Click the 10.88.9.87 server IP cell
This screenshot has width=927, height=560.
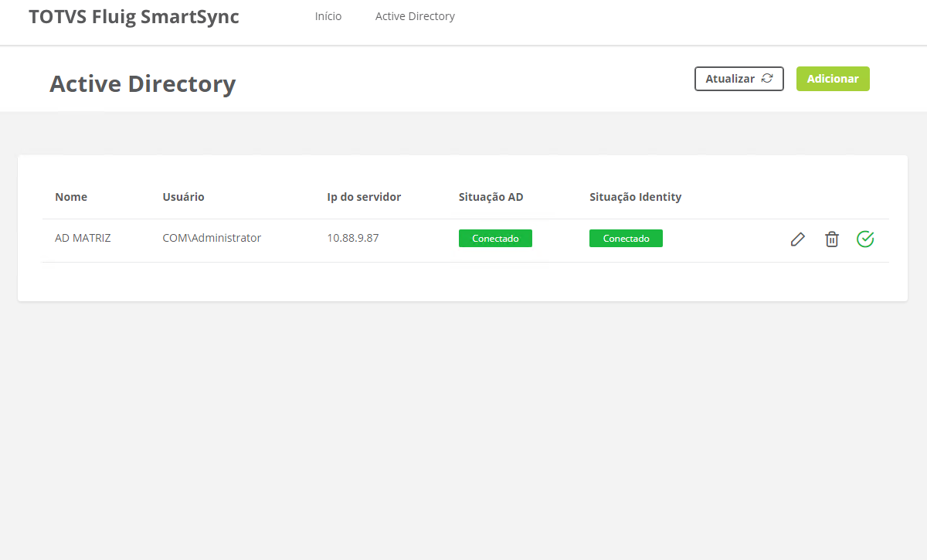[353, 238]
